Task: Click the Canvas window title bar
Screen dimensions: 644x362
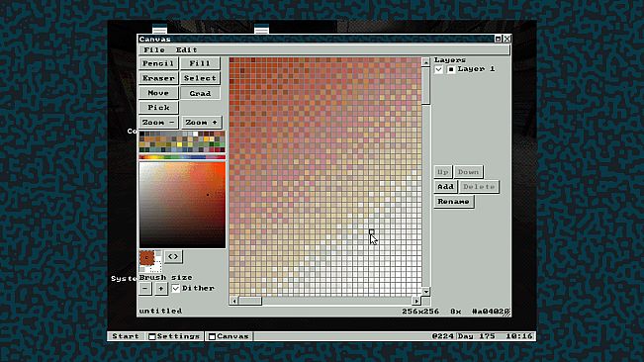Action: (x=316, y=39)
